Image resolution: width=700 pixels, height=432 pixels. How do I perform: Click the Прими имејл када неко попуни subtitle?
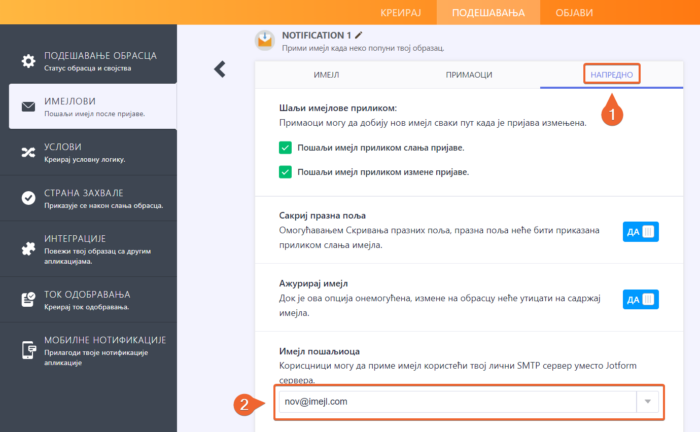[363, 48]
